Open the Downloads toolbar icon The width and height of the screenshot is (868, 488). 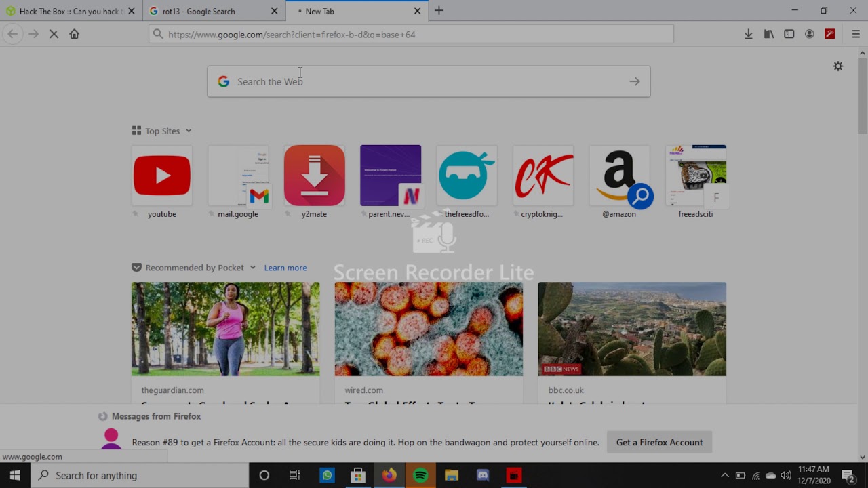coord(749,34)
